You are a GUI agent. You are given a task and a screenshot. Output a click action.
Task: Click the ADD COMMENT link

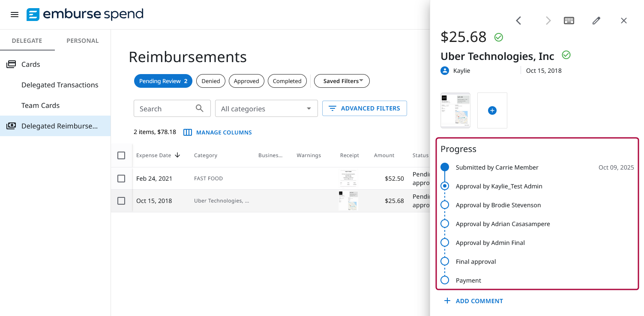[x=473, y=301]
